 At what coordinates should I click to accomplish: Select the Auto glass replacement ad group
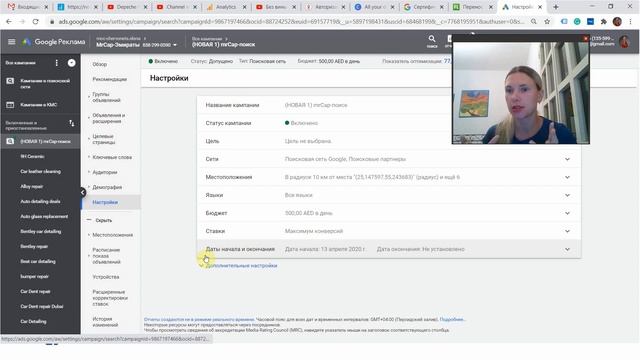click(44, 216)
